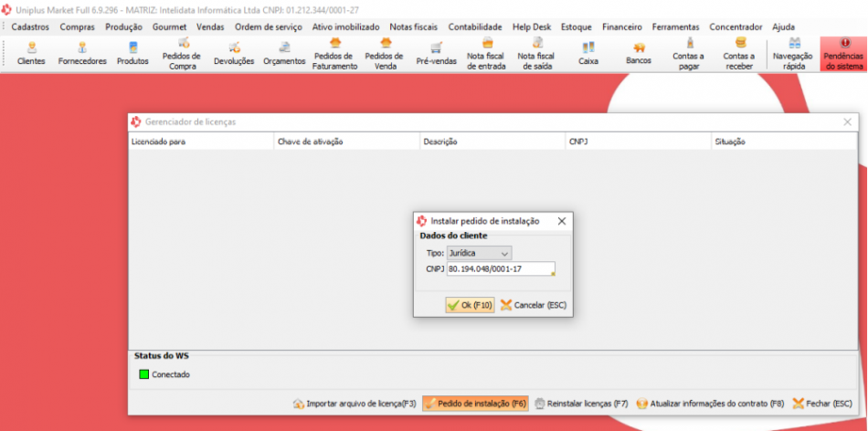The width and height of the screenshot is (868, 431).
Task: Click Atualizar informações do contrato (F8)
Action: (710, 404)
